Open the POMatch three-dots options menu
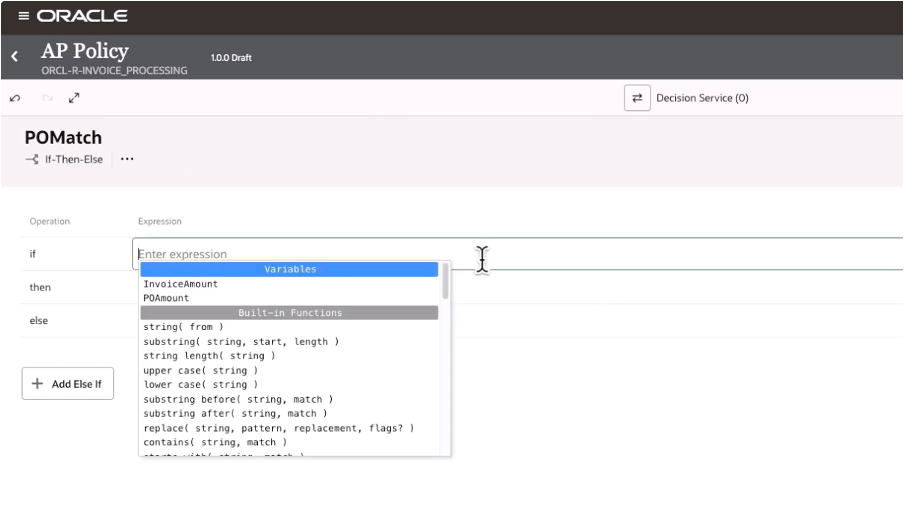904x524 pixels. [127, 159]
